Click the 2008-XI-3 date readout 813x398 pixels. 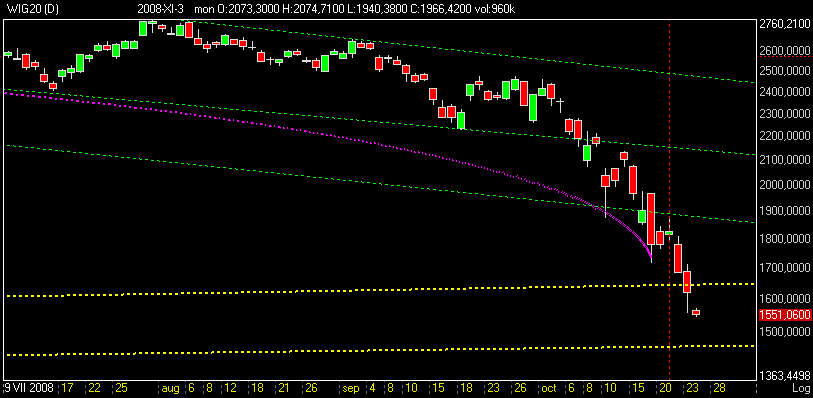click(160, 9)
